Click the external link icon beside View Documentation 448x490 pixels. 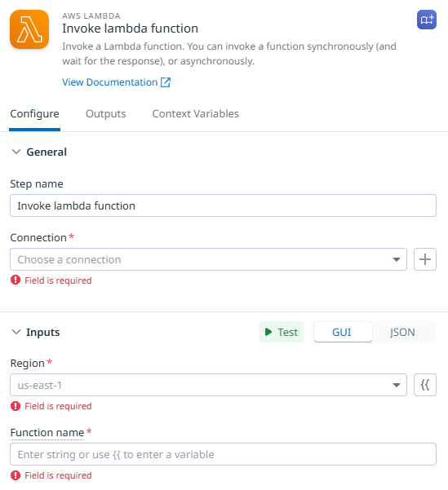(x=166, y=82)
